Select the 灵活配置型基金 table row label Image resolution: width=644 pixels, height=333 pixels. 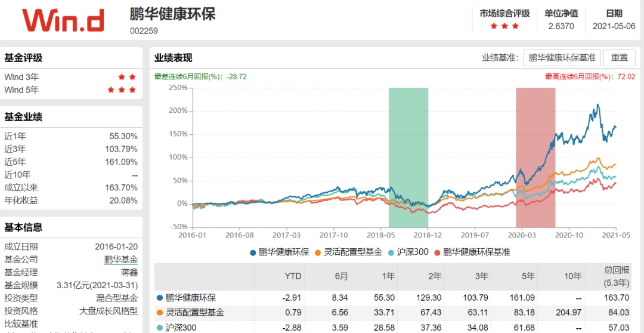pos(195,313)
